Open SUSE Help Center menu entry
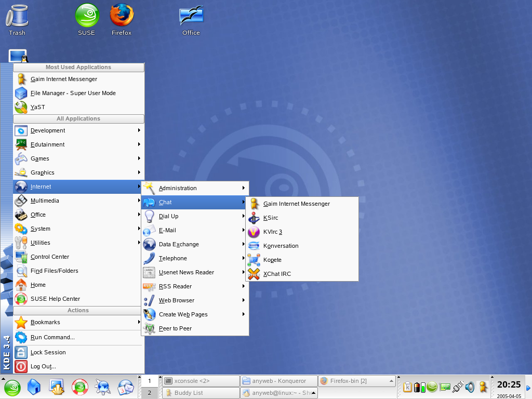 [x=77, y=299]
